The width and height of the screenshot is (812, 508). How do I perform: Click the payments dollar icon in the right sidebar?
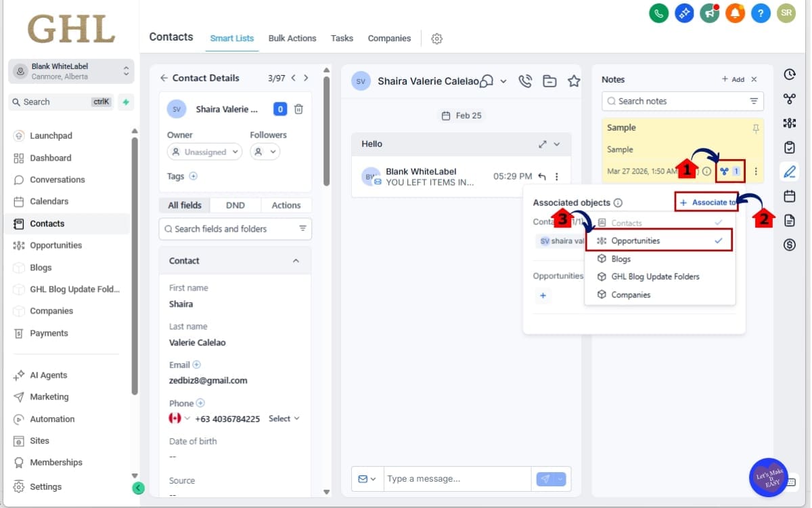789,245
